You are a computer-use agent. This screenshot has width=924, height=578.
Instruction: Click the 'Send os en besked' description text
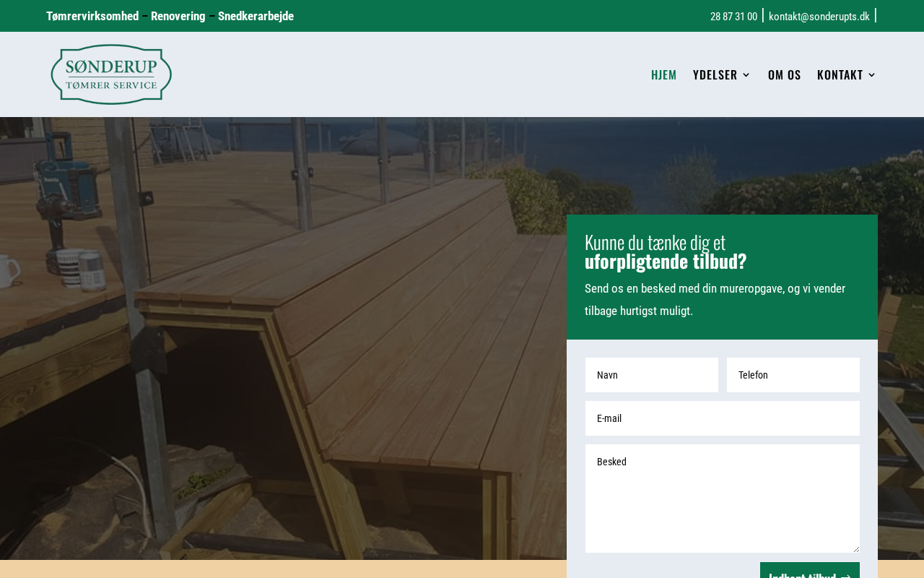point(715,300)
